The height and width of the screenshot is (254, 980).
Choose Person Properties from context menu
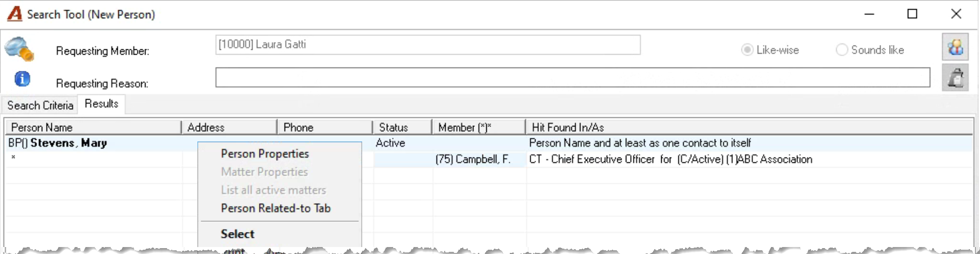pos(265,154)
